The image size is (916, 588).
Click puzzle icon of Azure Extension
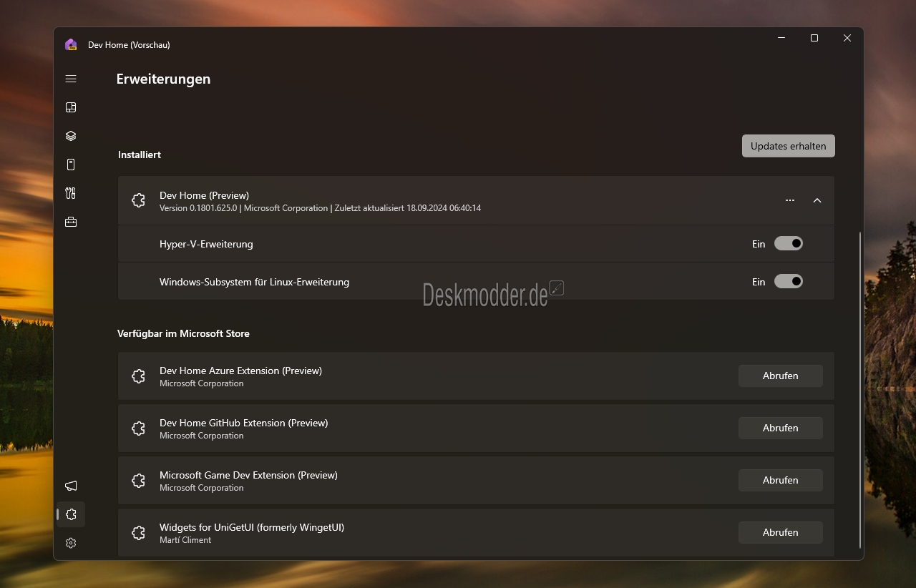[x=139, y=376]
